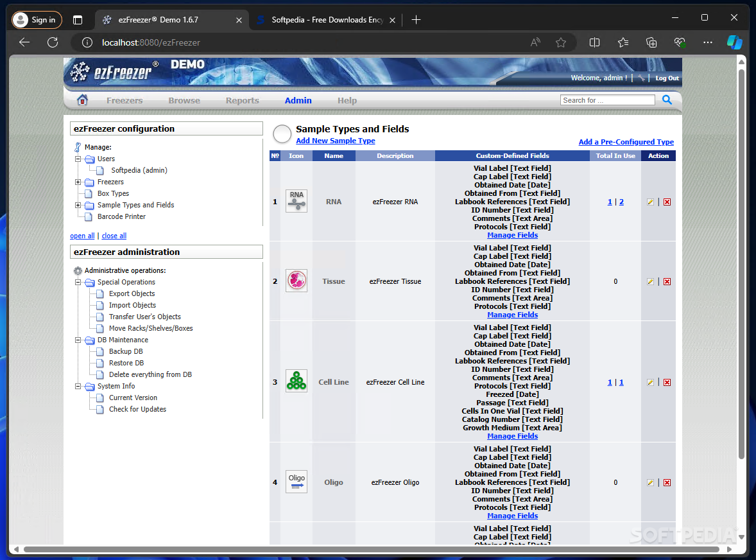Edit the Tissue sample type
756x560 pixels.
click(x=650, y=282)
